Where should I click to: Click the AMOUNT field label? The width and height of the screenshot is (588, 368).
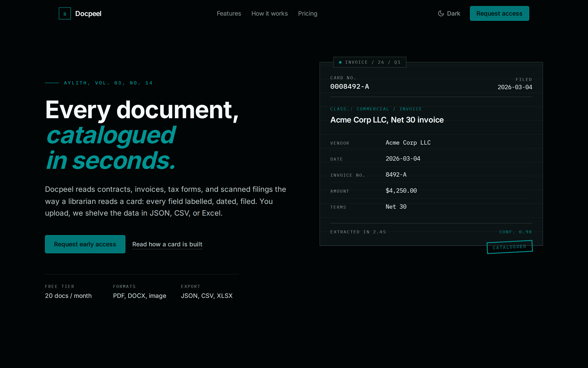pos(340,191)
